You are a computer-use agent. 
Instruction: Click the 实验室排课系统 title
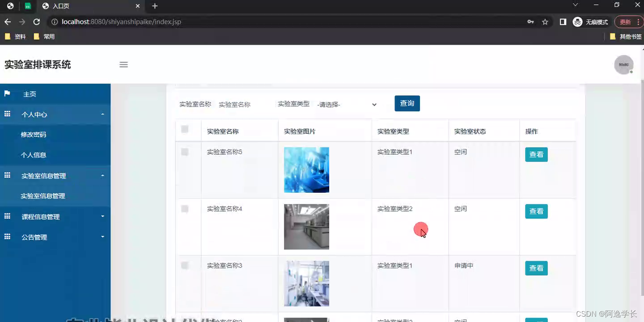coord(38,65)
